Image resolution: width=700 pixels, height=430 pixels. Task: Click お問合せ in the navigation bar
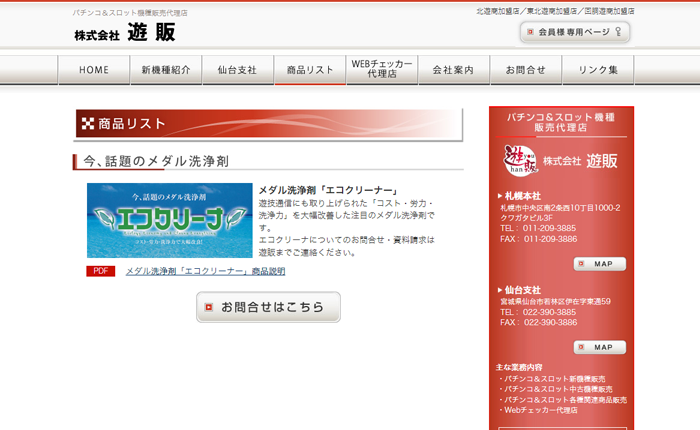[x=526, y=70]
